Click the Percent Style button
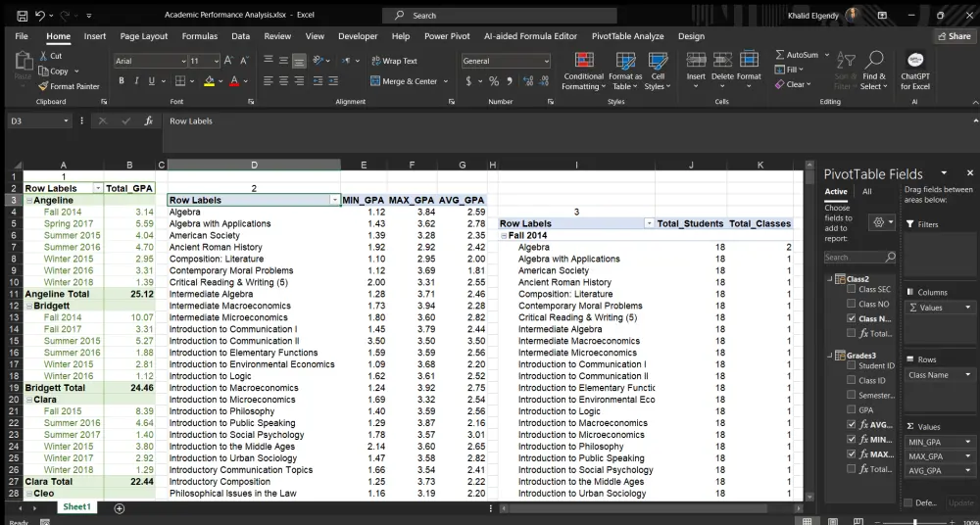 [494, 81]
